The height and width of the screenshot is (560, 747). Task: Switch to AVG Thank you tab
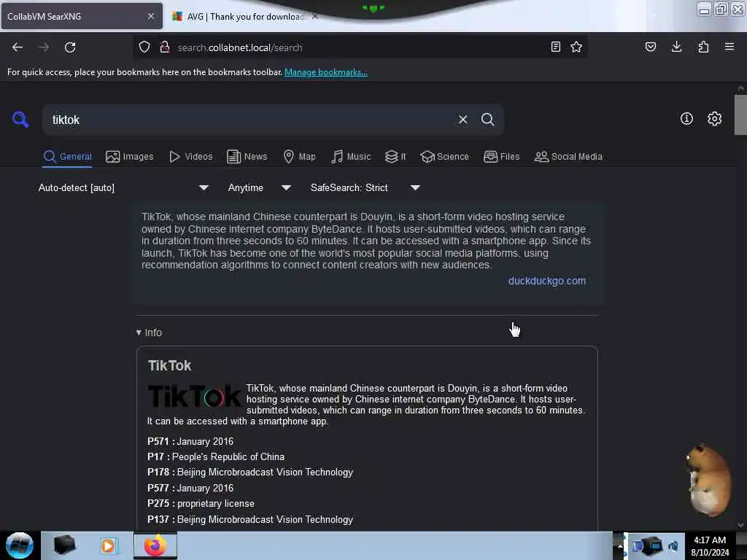pos(244,16)
